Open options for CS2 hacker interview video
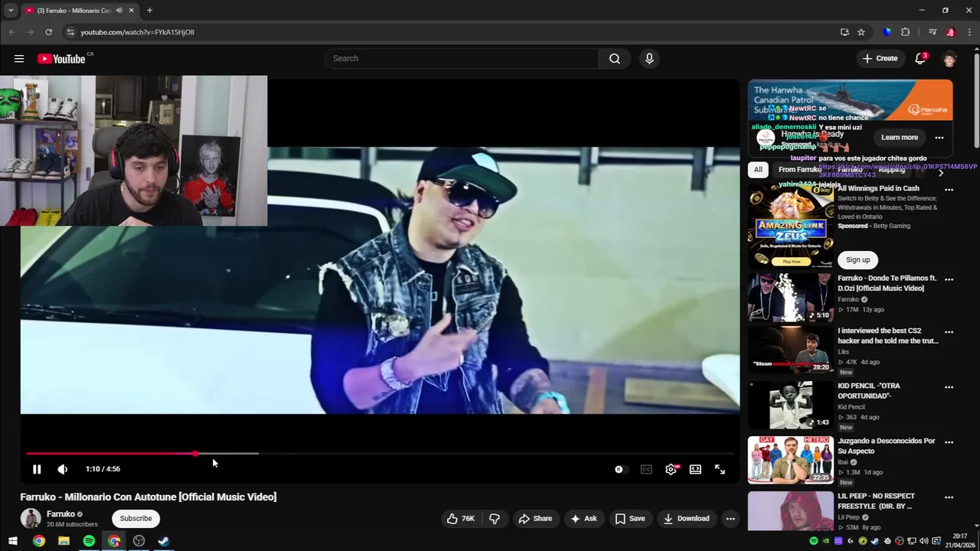The height and width of the screenshot is (551, 980). [949, 332]
